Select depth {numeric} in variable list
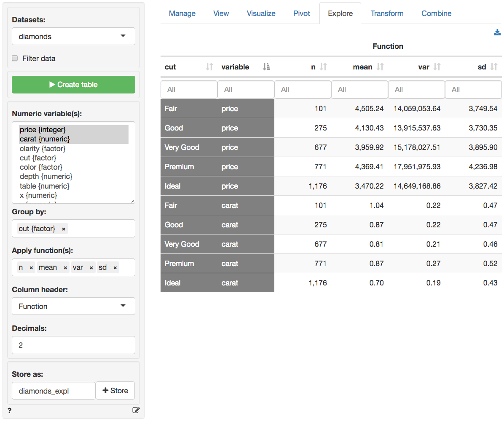Viewport: 504px width, 421px height. [x=46, y=176]
